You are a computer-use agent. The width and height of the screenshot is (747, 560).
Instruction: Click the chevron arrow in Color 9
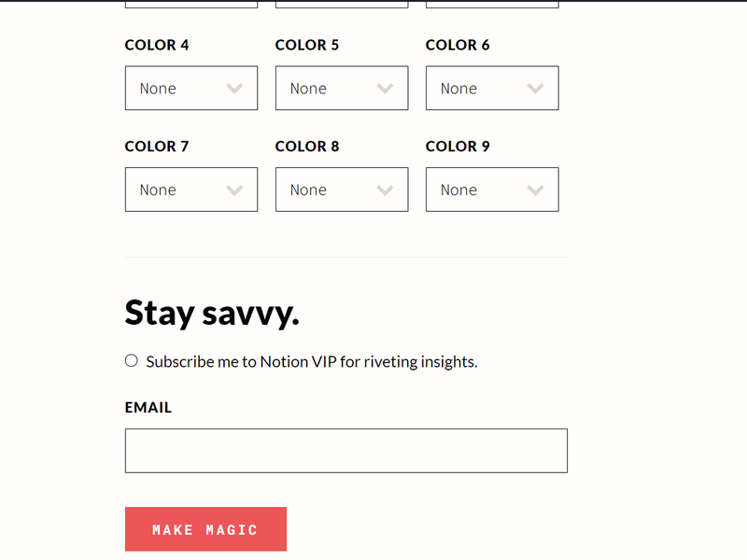pos(536,190)
